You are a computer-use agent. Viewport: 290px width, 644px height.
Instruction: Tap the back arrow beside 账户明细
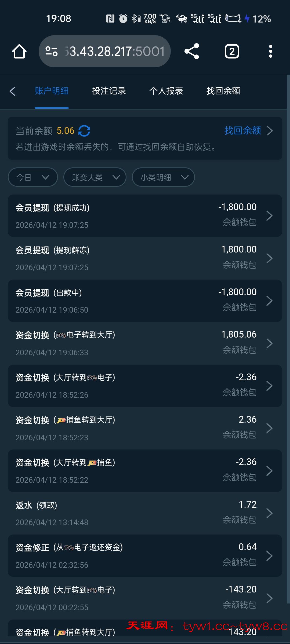(13, 91)
